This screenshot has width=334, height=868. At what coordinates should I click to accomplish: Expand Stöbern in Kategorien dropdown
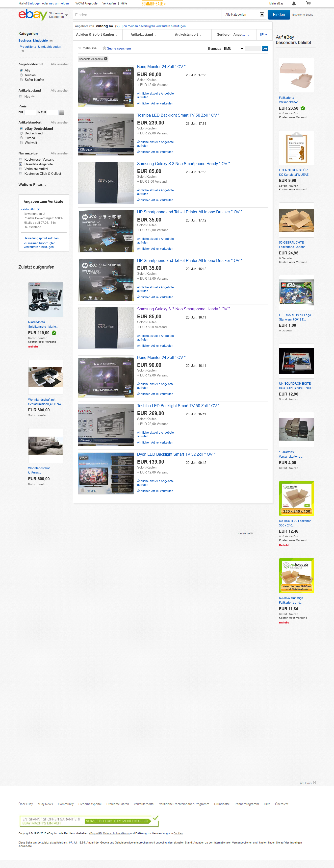58,15
